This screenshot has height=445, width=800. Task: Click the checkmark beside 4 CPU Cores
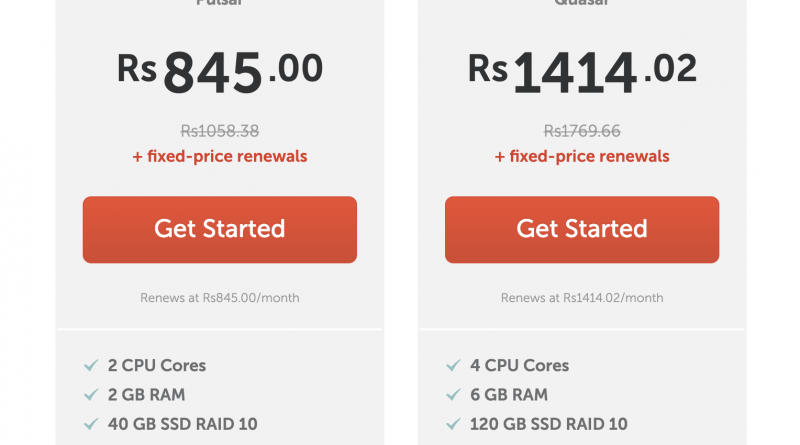(453, 365)
